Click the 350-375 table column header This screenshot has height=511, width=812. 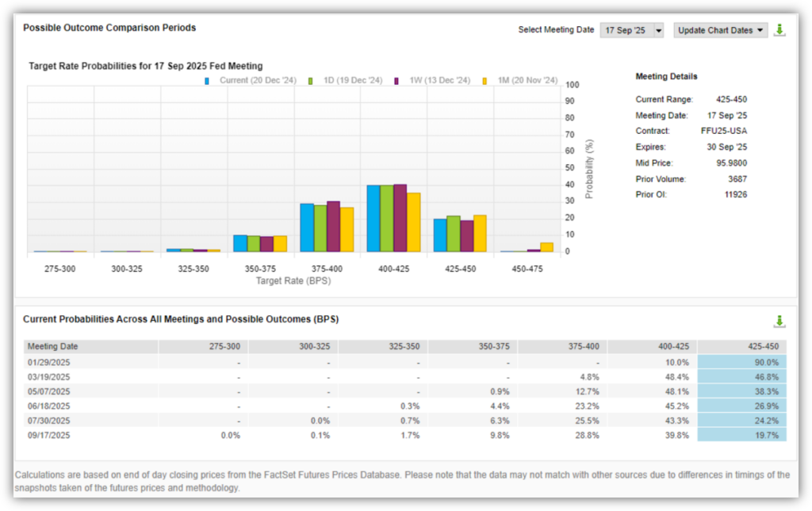(473, 346)
